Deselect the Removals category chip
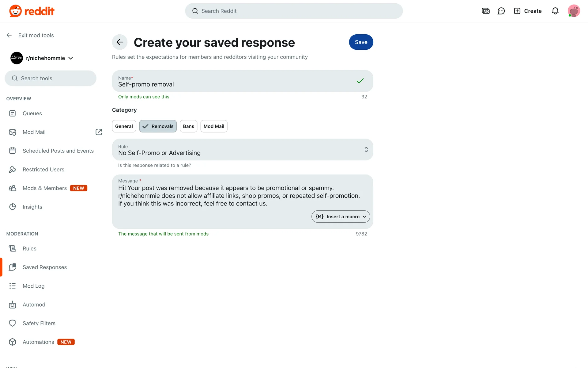588x368 pixels. 158,126
